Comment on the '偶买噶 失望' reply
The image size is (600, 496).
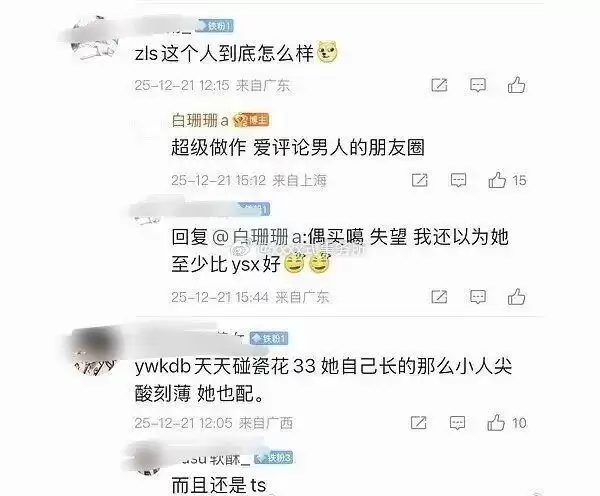478,297
